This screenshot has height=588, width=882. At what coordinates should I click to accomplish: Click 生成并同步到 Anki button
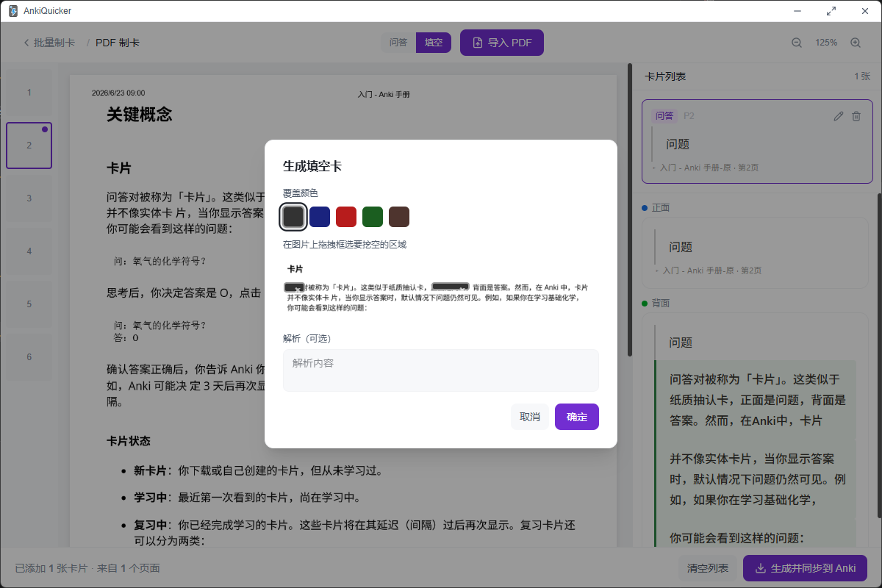tap(805, 568)
